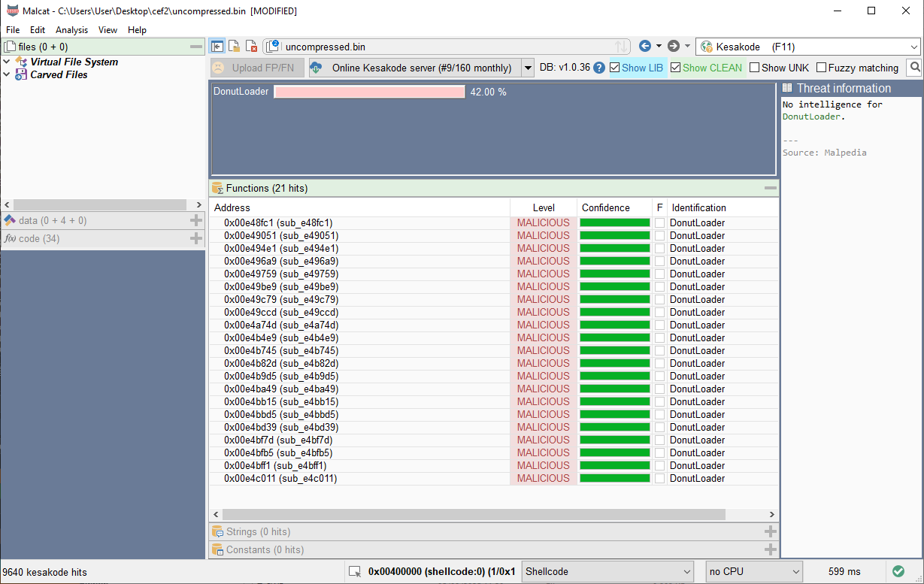924x584 pixels.
Task: Click the cloud download server icon
Action: [x=316, y=68]
